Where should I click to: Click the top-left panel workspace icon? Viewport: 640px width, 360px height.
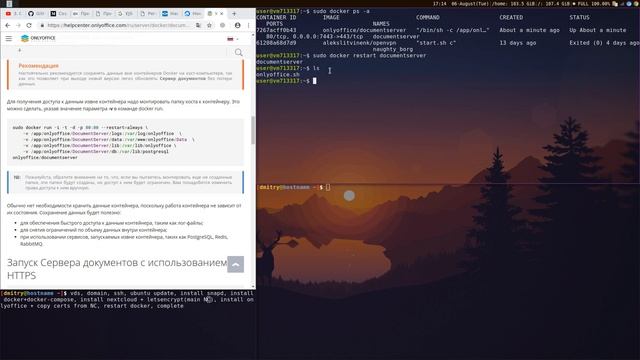click(x=9, y=4)
